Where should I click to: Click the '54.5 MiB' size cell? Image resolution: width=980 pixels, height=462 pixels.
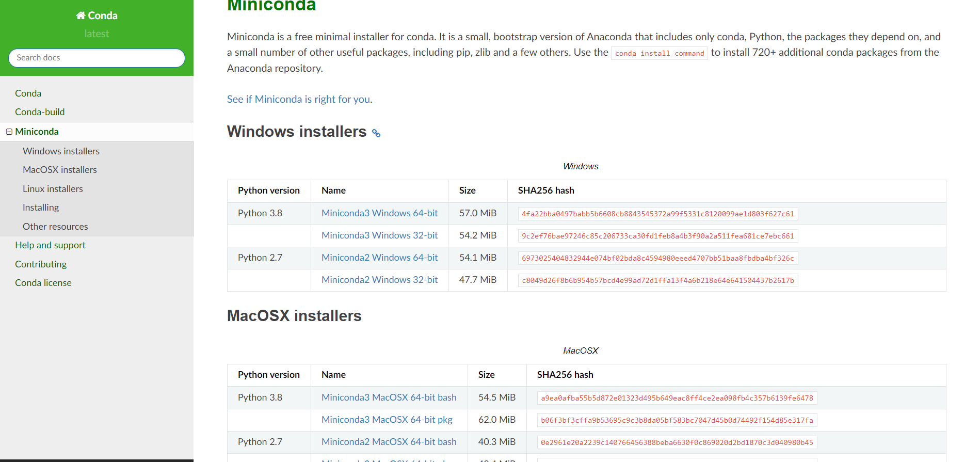(497, 397)
